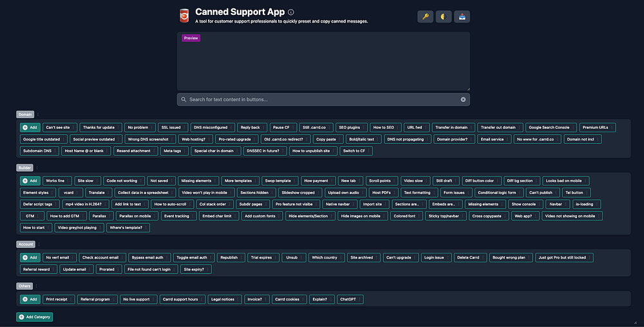644x327 pixels.
Task: Click the key icon button
Action: tap(425, 17)
